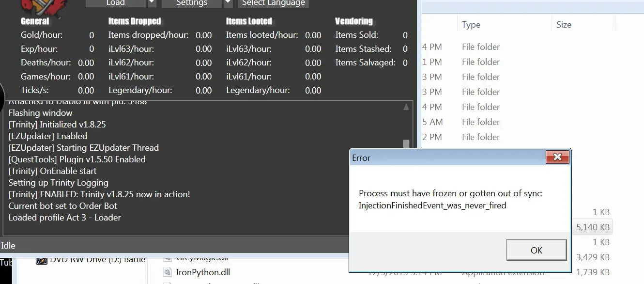Click the Load button
The width and height of the screenshot is (644, 284).
click(x=115, y=3)
